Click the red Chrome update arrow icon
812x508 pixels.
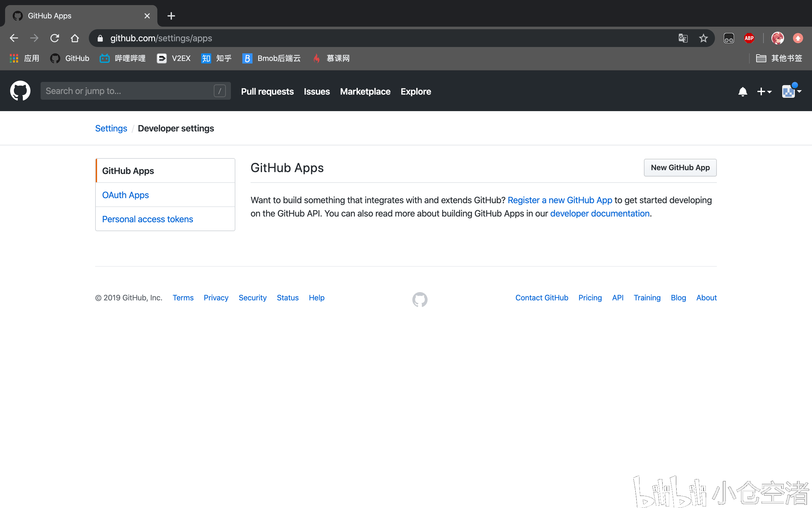(x=798, y=38)
